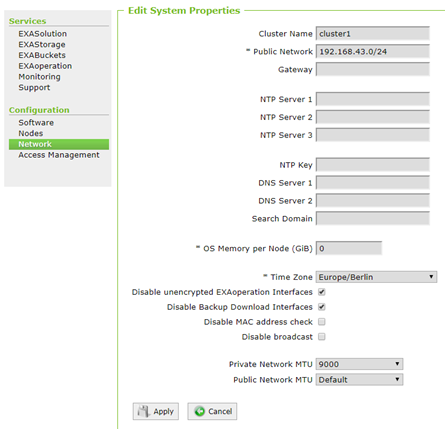Open EXASolution in the Services menu

[x=43, y=34]
